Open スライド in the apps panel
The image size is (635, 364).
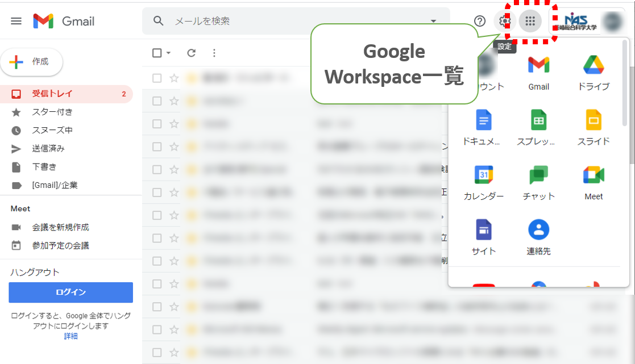[594, 128]
